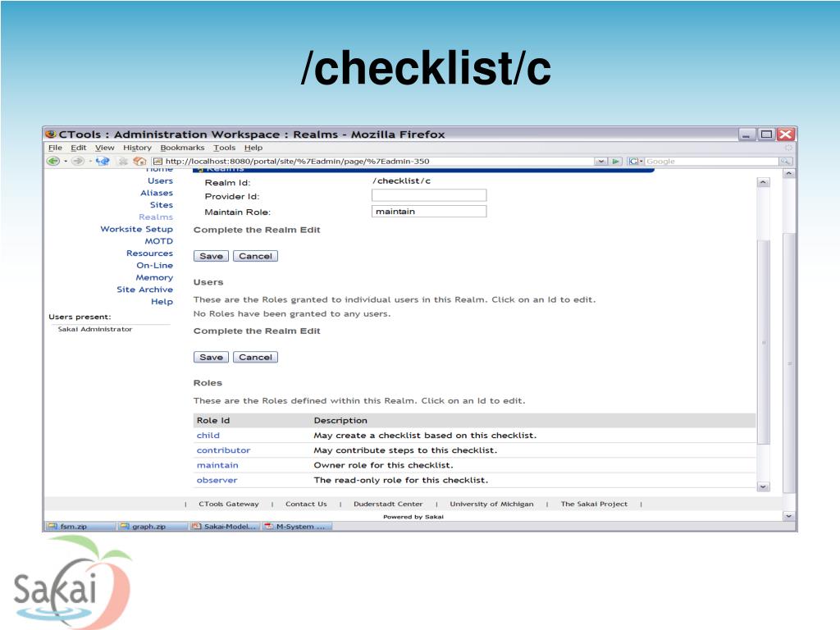Open the Forward button history dropdown arrow
The image size is (840, 630).
click(x=90, y=162)
